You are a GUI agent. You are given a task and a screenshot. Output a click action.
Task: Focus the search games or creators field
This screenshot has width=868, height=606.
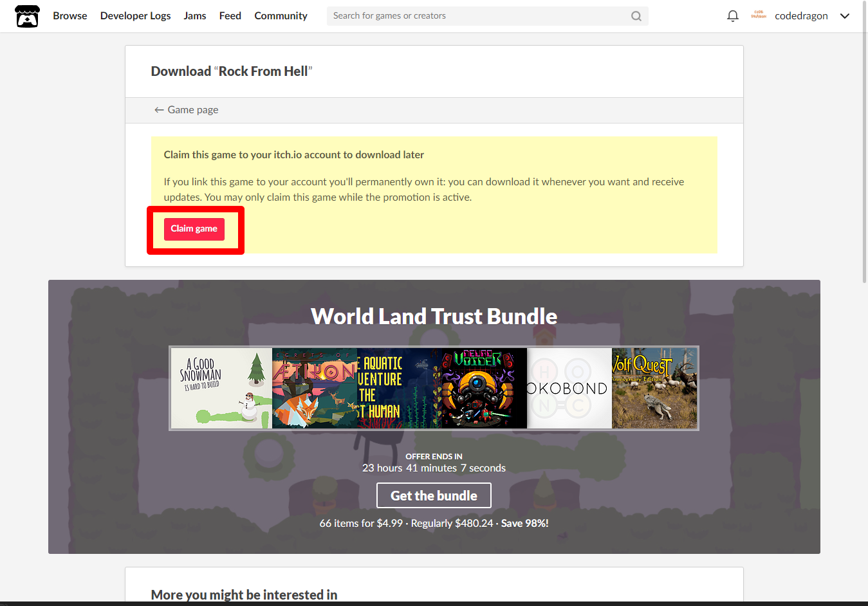click(x=487, y=16)
